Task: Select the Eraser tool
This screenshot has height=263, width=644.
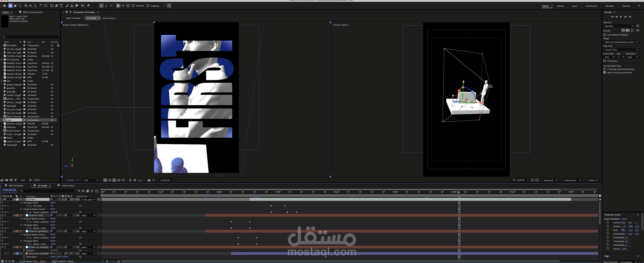Action: point(77,5)
